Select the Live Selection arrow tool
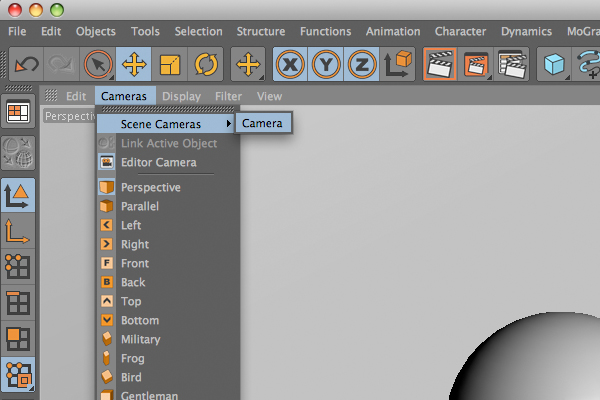The image size is (600, 400). click(x=98, y=64)
